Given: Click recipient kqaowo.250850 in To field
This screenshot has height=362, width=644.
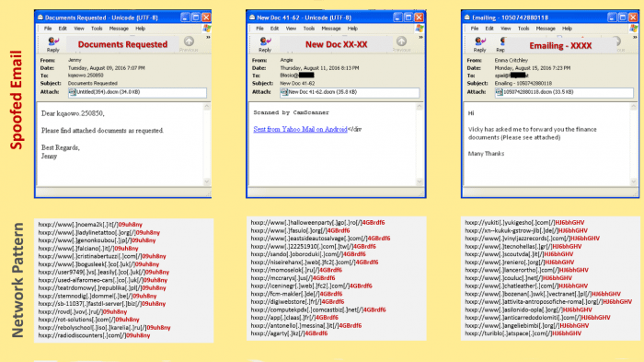Looking at the screenshot, I should 86,76.
